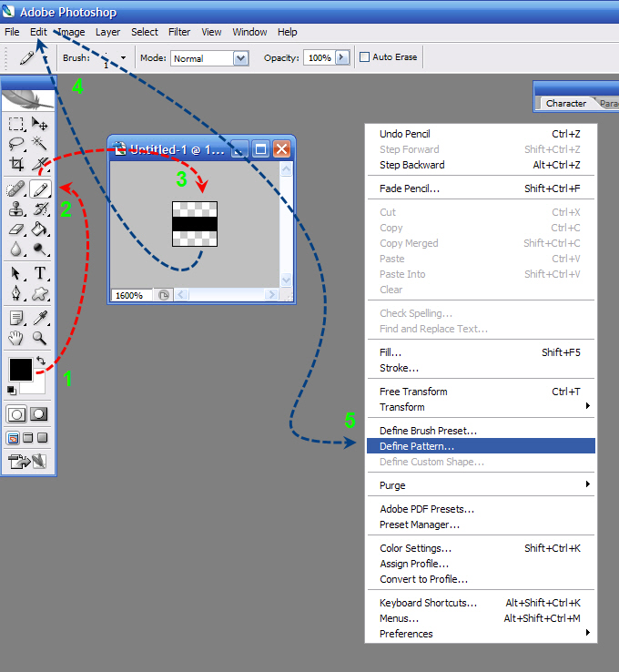The height and width of the screenshot is (672, 619).
Task: Select the Lasso tool
Action: click(x=16, y=144)
